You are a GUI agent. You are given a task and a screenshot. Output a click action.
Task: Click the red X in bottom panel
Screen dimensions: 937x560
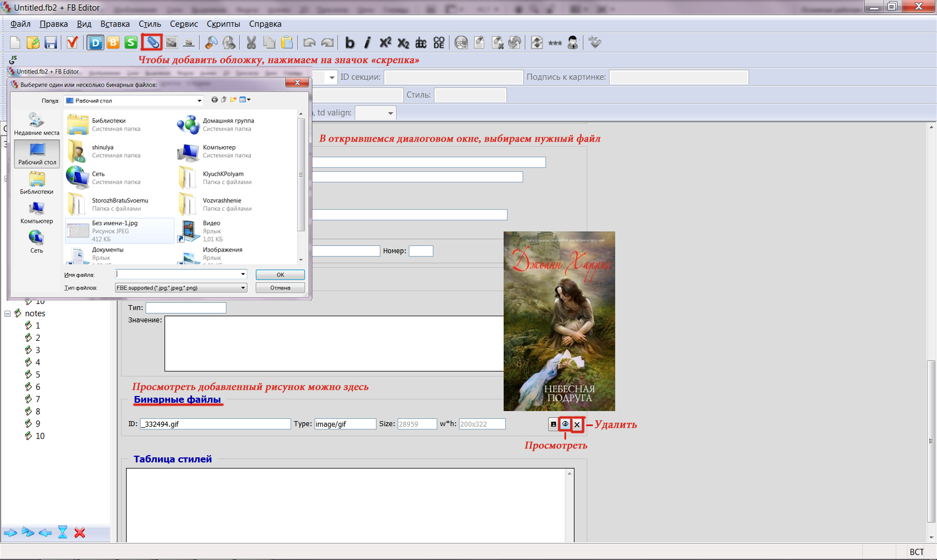(80, 533)
